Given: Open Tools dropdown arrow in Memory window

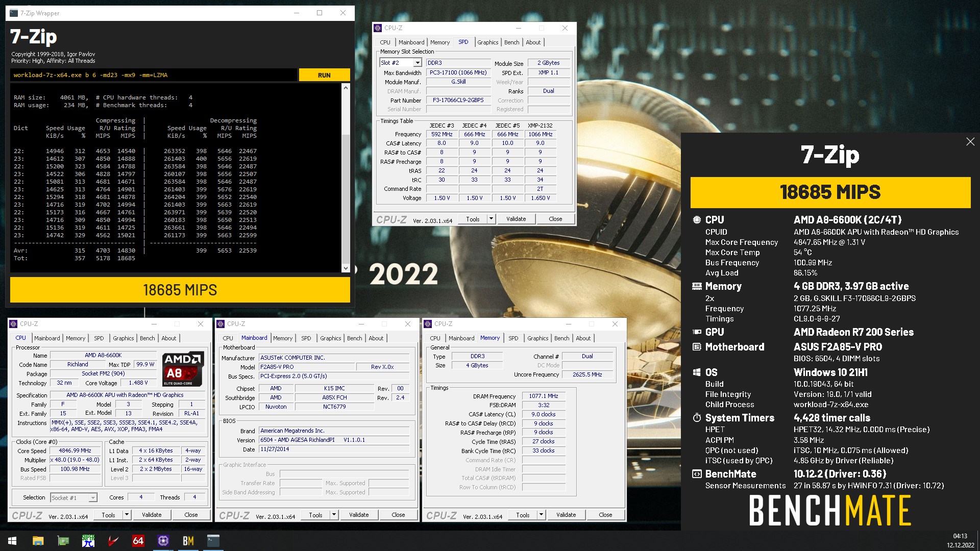Looking at the screenshot, I should pyautogui.click(x=541, y=515).
